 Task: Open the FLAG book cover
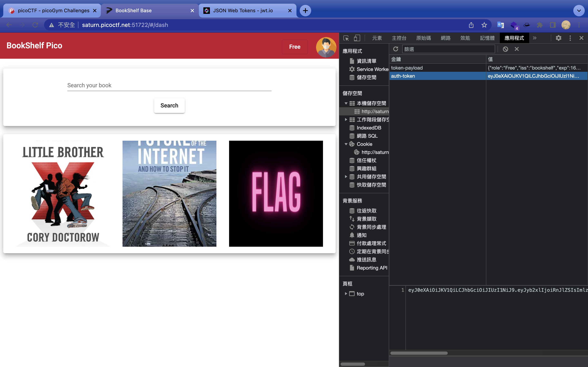click(276, 193)
